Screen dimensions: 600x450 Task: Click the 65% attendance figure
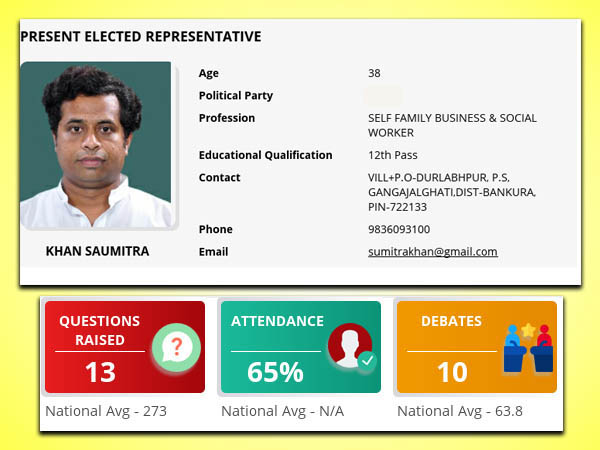coord(276,372)
